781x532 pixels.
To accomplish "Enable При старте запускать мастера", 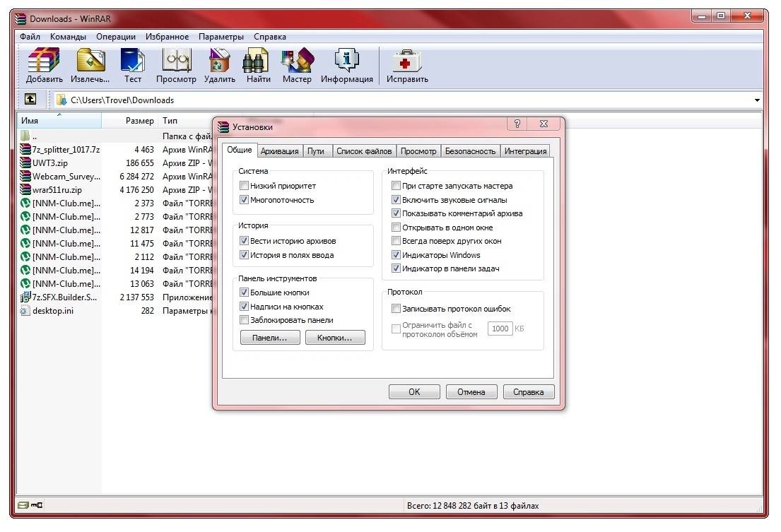I will click(x=396, y=186).
